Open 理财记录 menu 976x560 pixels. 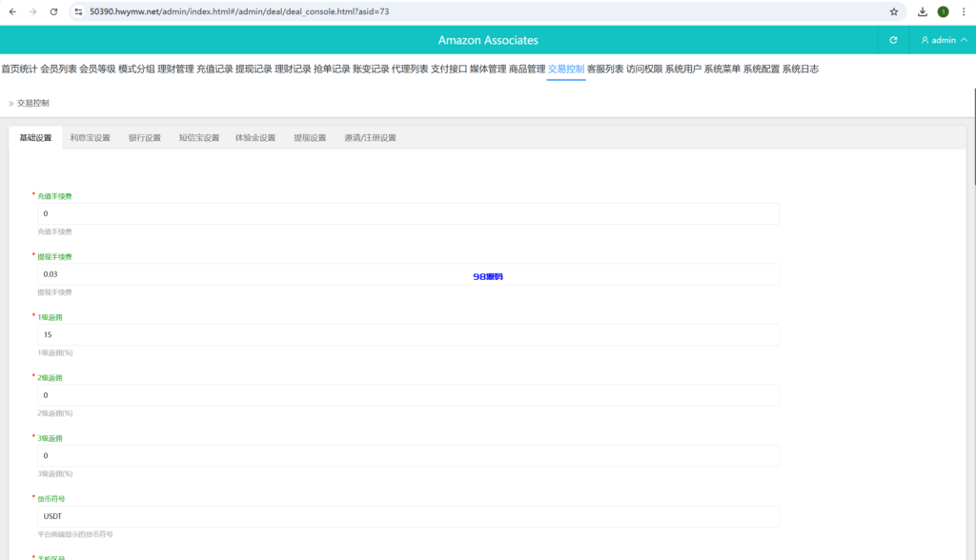(293, 70)
